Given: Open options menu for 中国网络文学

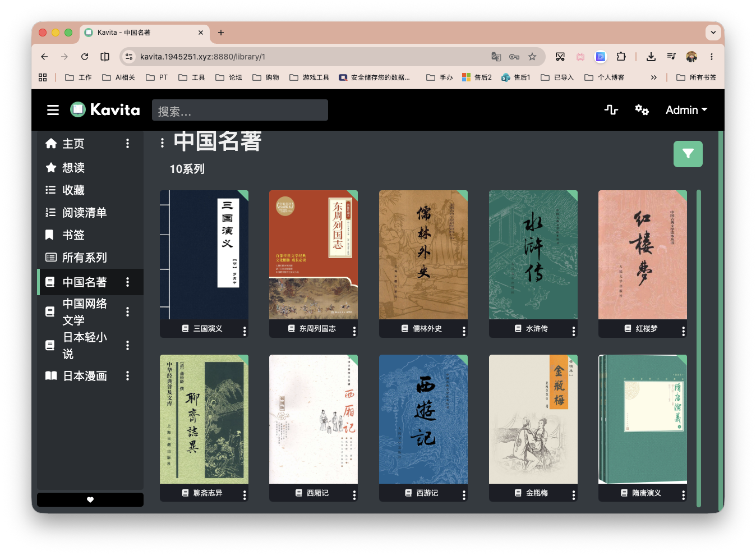Looking at the screenshot, I should 128,311.
